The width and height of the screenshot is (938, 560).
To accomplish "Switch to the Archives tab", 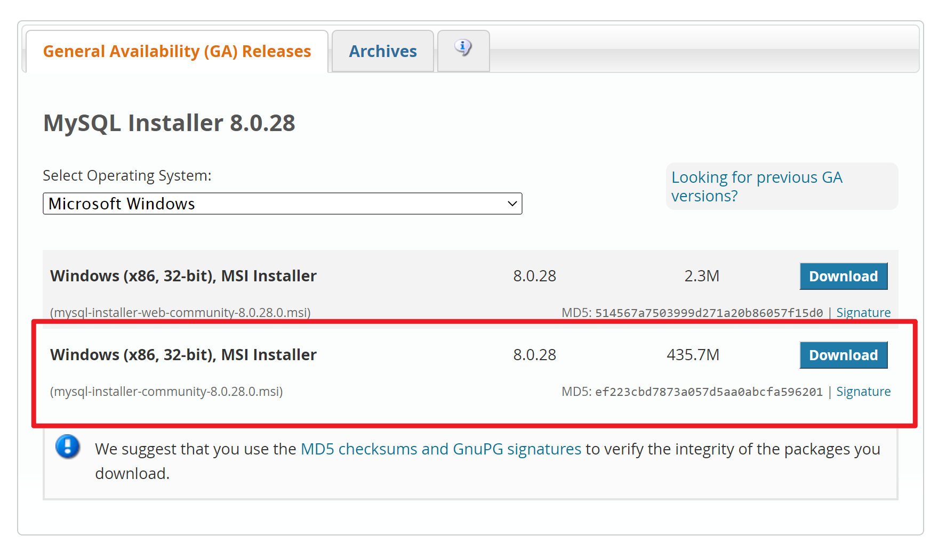I will (x=382, y=51).
